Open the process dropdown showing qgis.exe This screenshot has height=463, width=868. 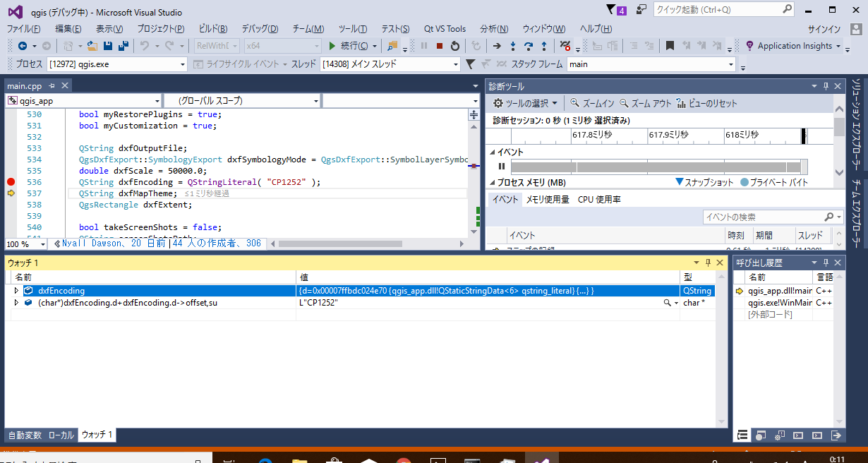coord(182,64)
